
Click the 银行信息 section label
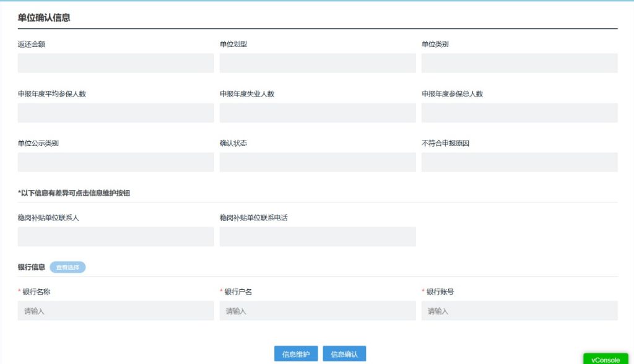pyautogui.click(x=32, y=267)
